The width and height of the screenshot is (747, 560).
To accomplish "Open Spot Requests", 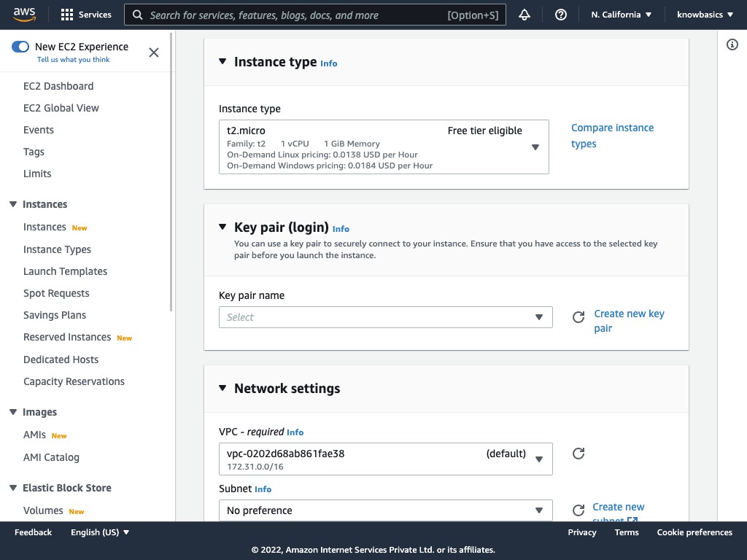I will click(56, 293).
